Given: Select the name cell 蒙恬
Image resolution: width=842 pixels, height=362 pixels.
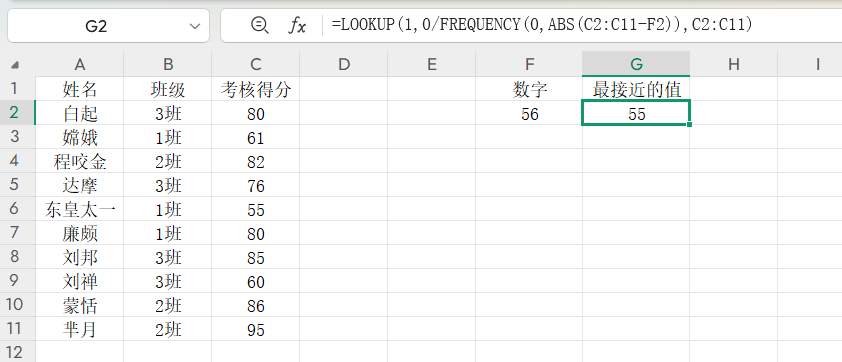Looking at the screenshot, I should click(x=79, y=306).
